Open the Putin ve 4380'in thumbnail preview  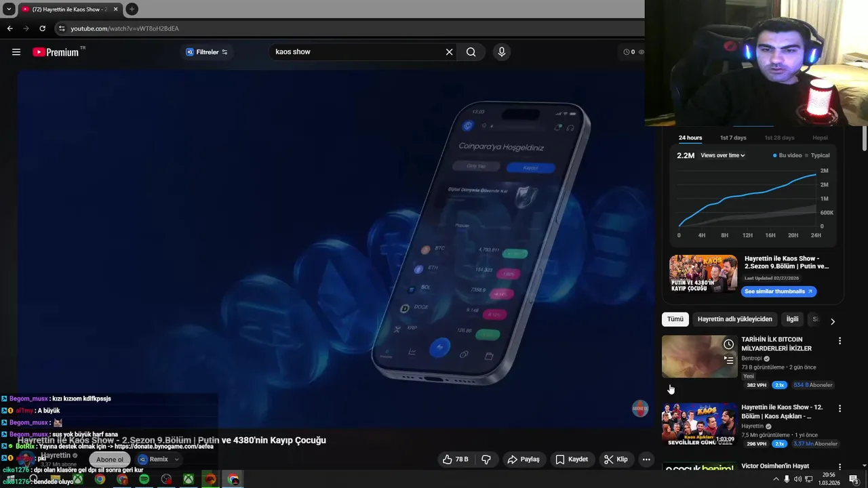(703, 274)
